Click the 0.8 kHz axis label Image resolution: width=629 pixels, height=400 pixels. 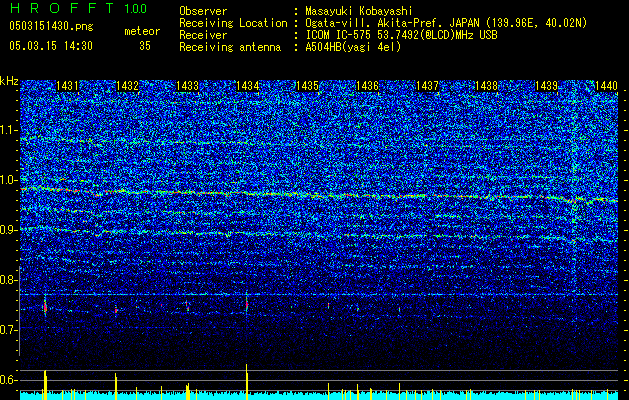(8, 280)
